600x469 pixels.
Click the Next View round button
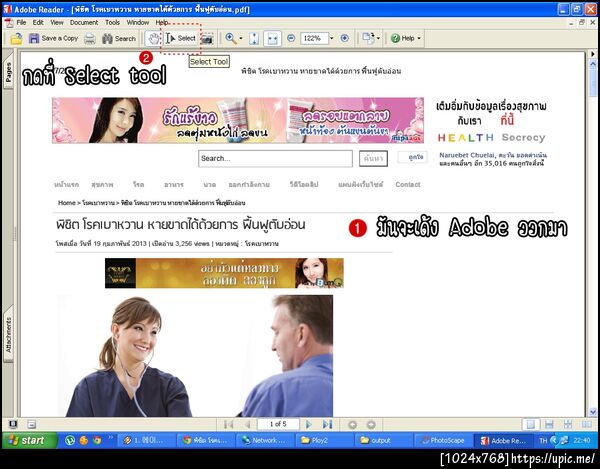(x=371, y=425)
